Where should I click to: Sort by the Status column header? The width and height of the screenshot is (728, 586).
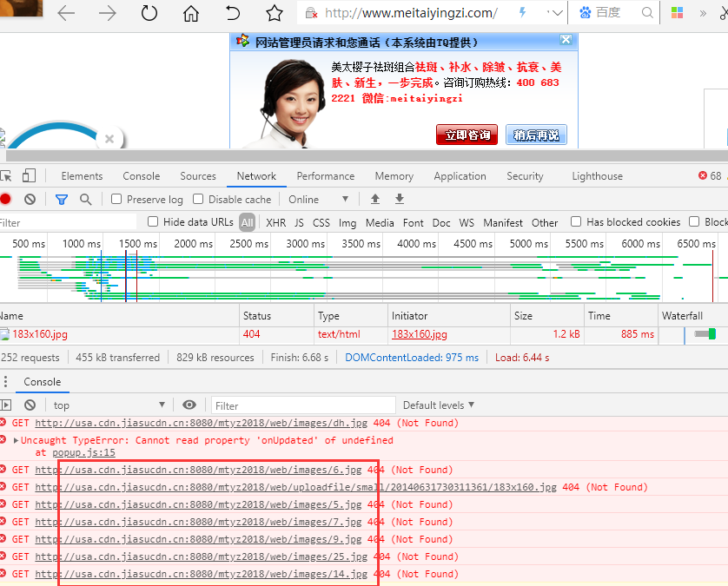(276, 315)
